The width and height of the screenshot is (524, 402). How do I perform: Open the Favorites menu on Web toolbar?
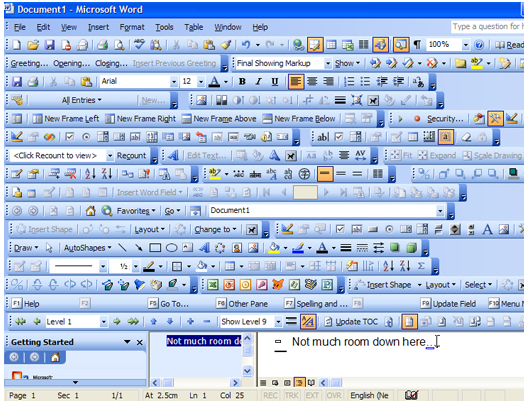pyautogui.click(x=136, y=211)
